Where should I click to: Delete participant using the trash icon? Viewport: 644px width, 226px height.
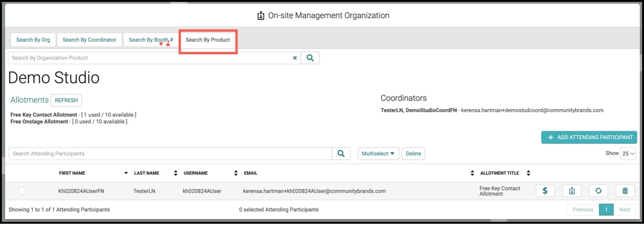click(625, 191)
